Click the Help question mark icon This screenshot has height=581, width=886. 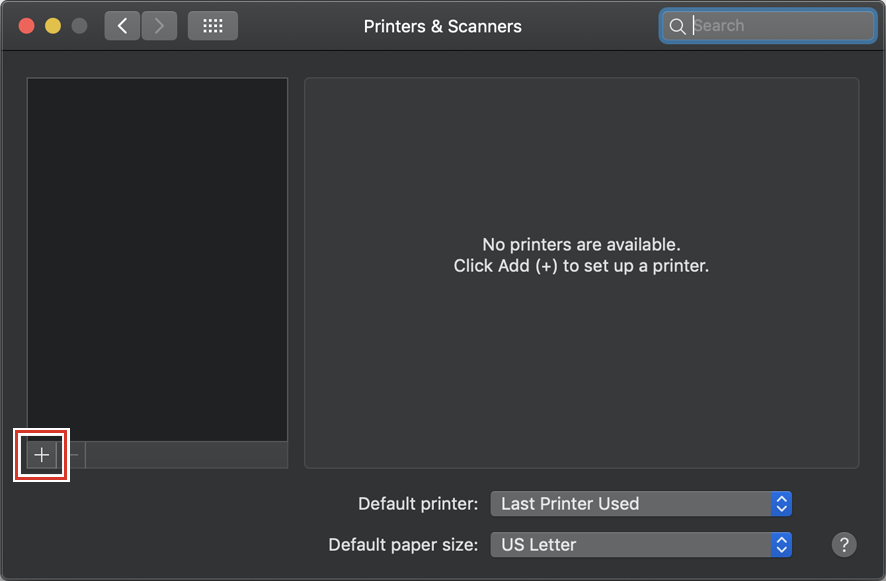point(843,545)
